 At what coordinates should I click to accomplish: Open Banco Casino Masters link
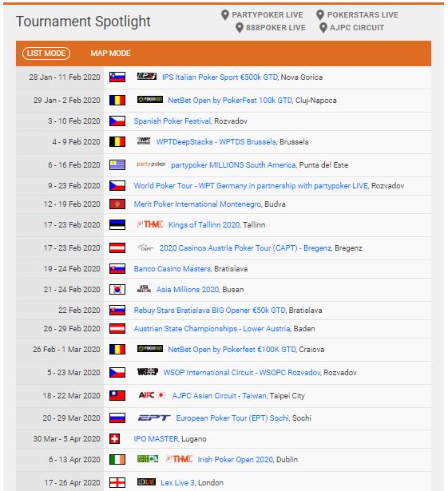pos(172,269)
